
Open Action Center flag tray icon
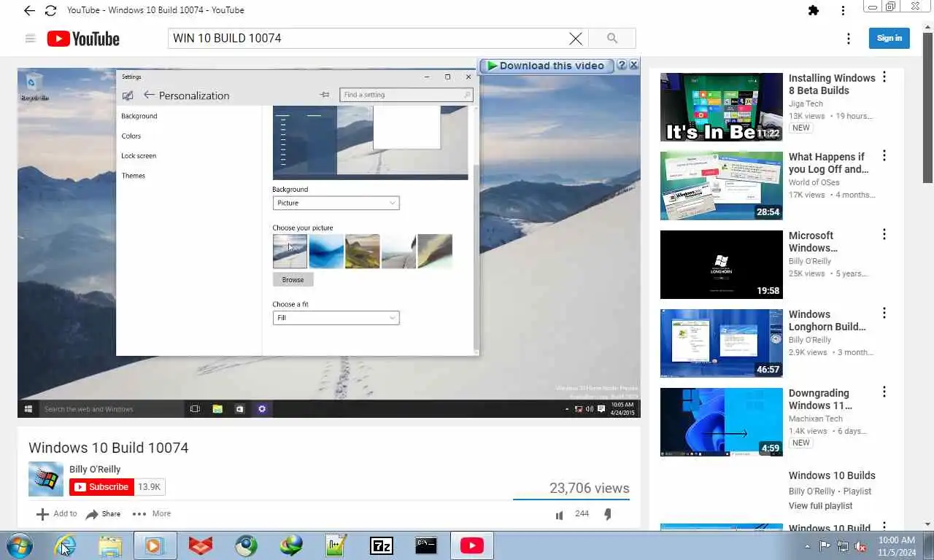click(x=825, y=546)
